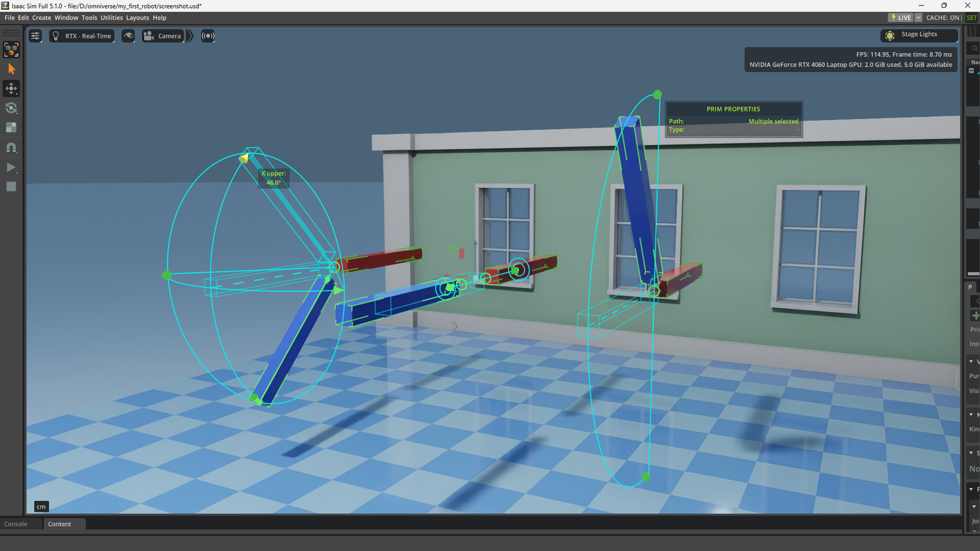Switch to the Console tab
This screenshot has height=551, width=980.
[16, 524]
